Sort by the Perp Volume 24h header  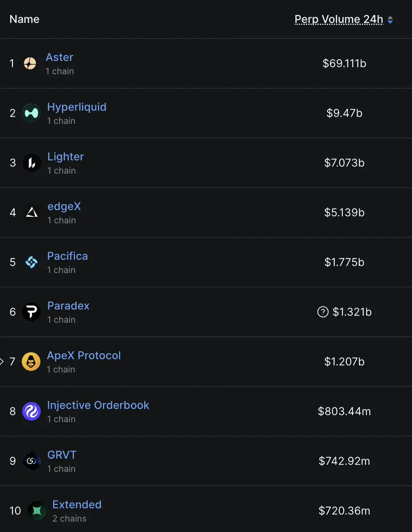pyautogui.click(x=339, y=20)
